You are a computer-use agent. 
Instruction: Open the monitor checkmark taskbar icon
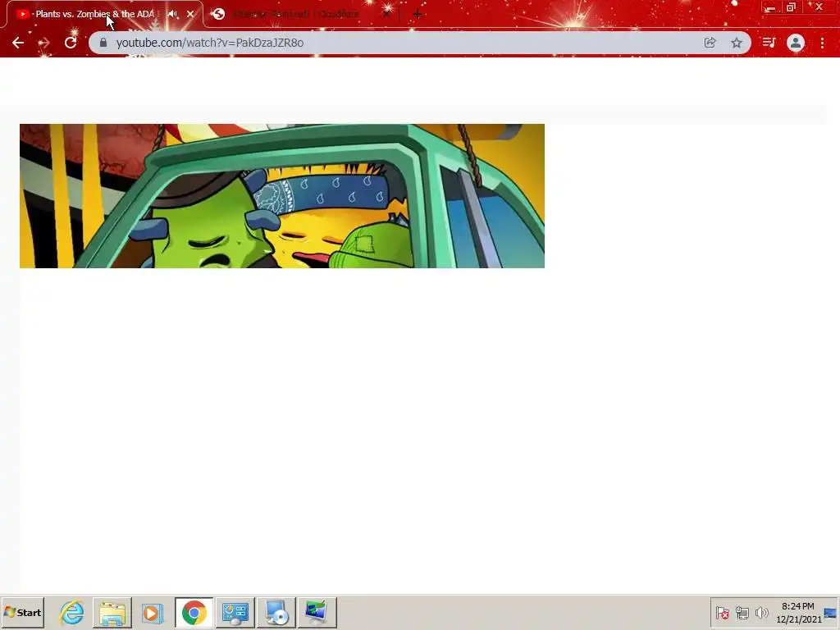[x=317, y=612]
